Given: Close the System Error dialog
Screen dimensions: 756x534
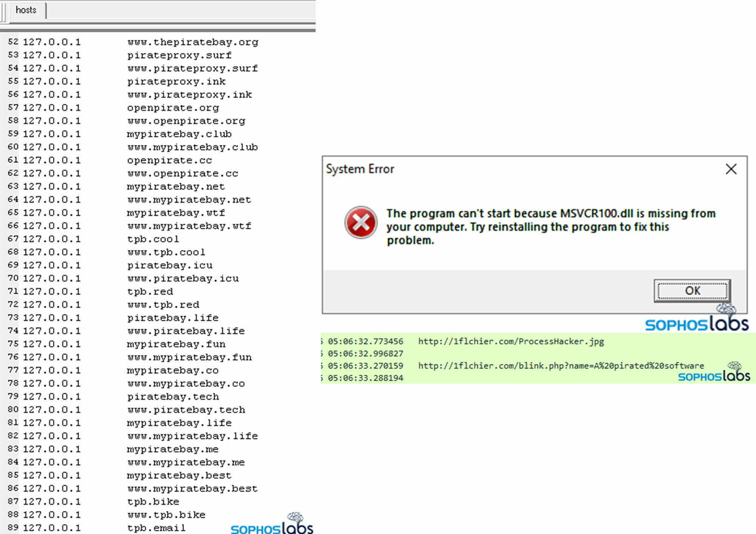Looking at the screenshot, I should click(731, 169).
